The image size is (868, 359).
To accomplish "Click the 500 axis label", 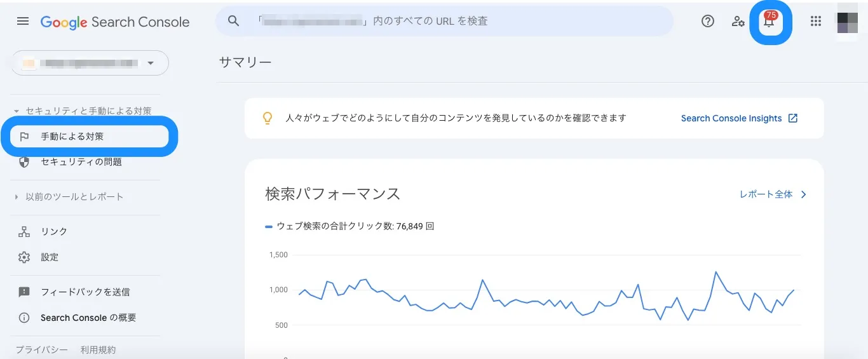I will pyautogui.click(x=281, y=325).
